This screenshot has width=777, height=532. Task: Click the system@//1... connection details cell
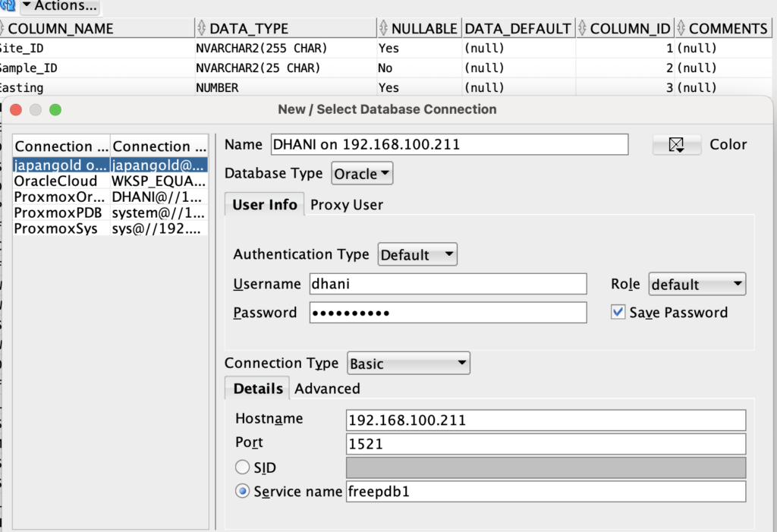click(x=159, y=212)
